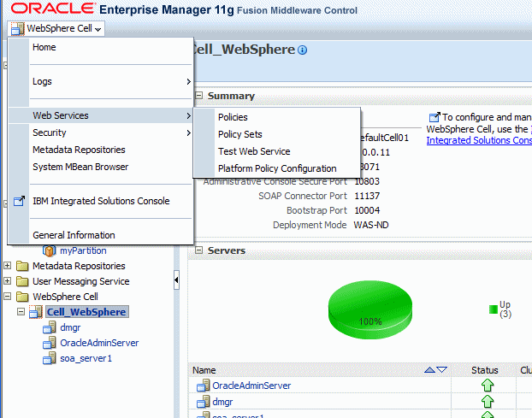Collapse the Servers section
Screen dimensions: 532x418
(x=198, y=250)
